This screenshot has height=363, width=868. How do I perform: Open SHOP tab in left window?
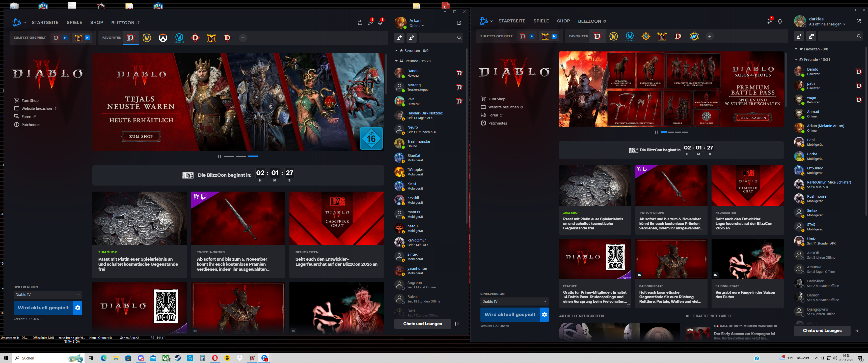click(x=96, y=22)
